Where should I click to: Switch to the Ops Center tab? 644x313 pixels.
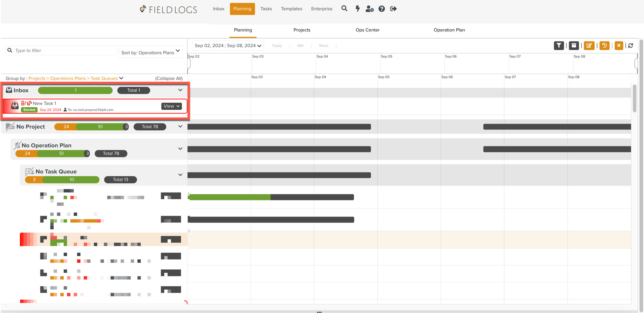[367, 30]
